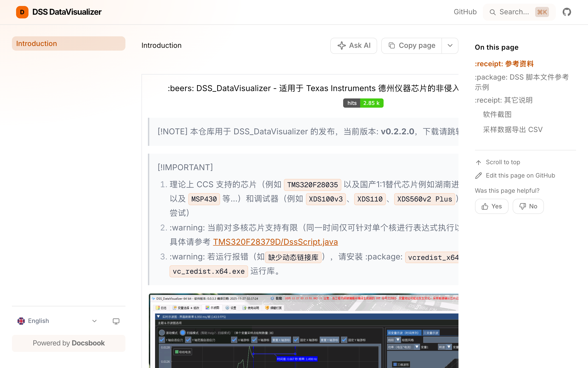Click the DSS DataVisualizer site title

tap(67, 12)
